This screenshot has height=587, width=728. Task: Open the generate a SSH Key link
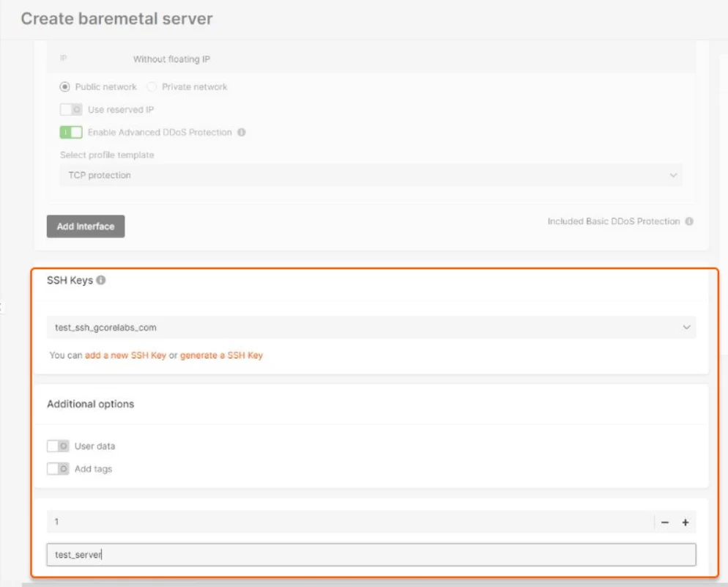click(221, 355)
